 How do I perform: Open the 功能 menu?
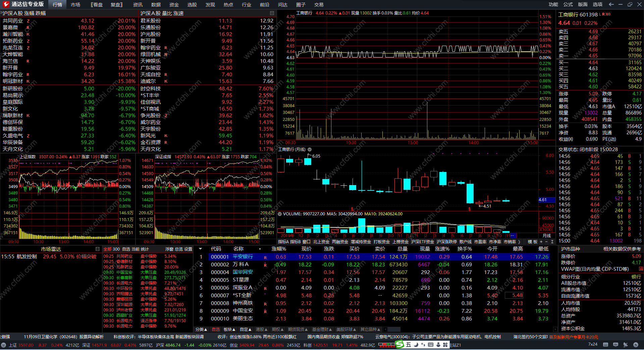(553, 4)
